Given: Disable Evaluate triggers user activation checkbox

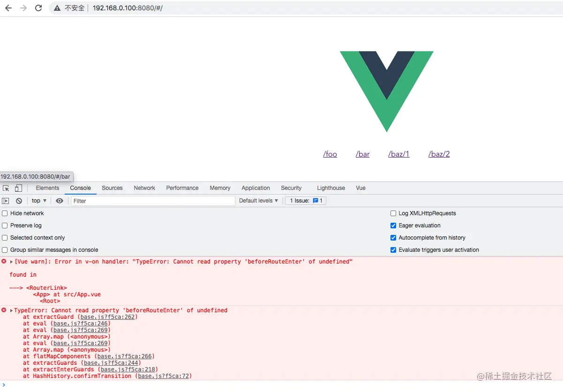Looking at the screenshot, I should [393, 250].
